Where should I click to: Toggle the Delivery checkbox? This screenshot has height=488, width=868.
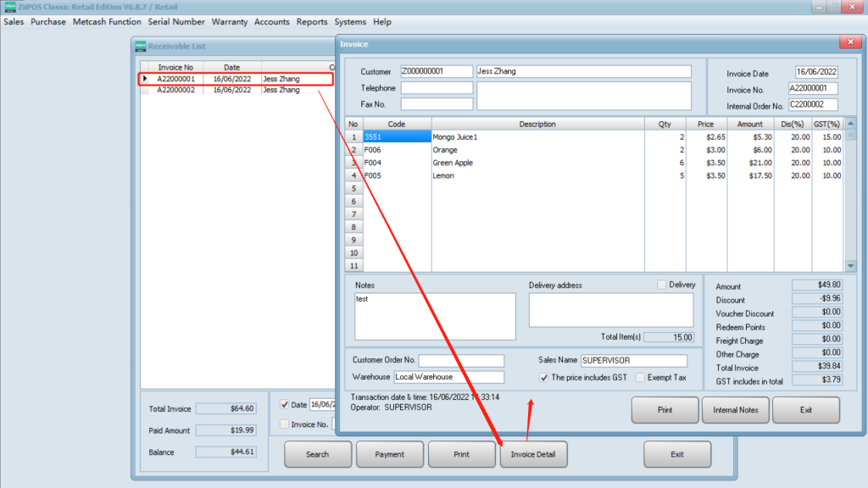(x=662, y=285)
